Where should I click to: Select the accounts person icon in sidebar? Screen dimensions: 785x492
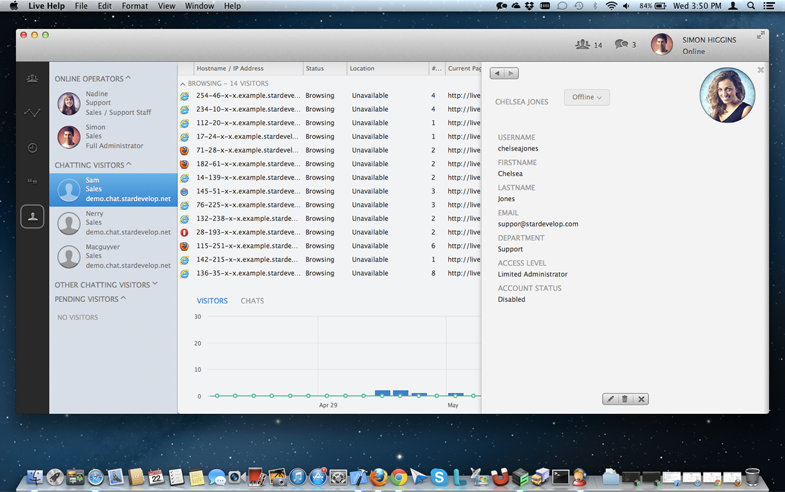click(x=32, y=217)
